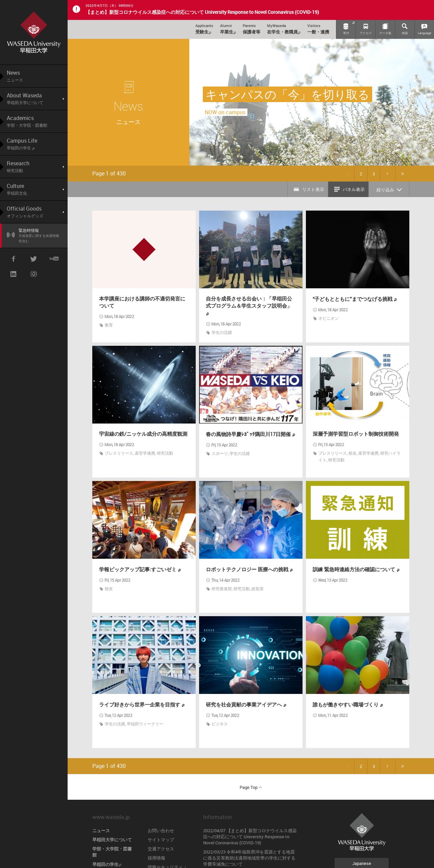Go to next page in bottom pagination
Image resolution: width=434 pixels, height=868 pixels.
pos(387,766)
